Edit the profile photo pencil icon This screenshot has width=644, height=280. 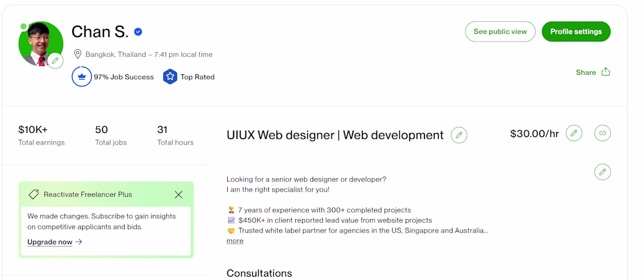tap(56, 62)
